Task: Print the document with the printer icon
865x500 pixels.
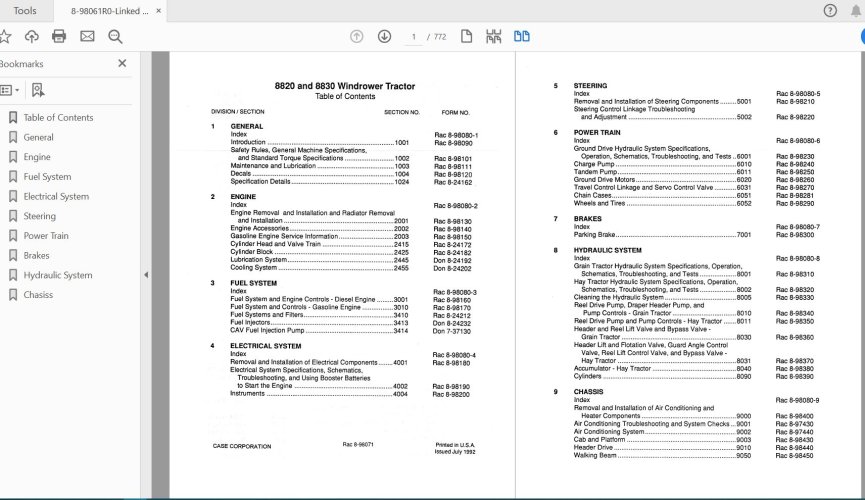Action: (x=59, y=36)
